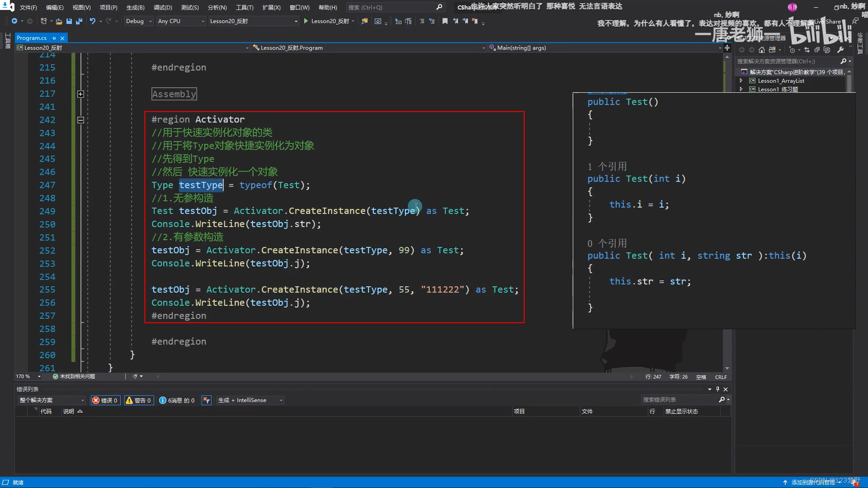Open the 测试(S) menu

190,8
